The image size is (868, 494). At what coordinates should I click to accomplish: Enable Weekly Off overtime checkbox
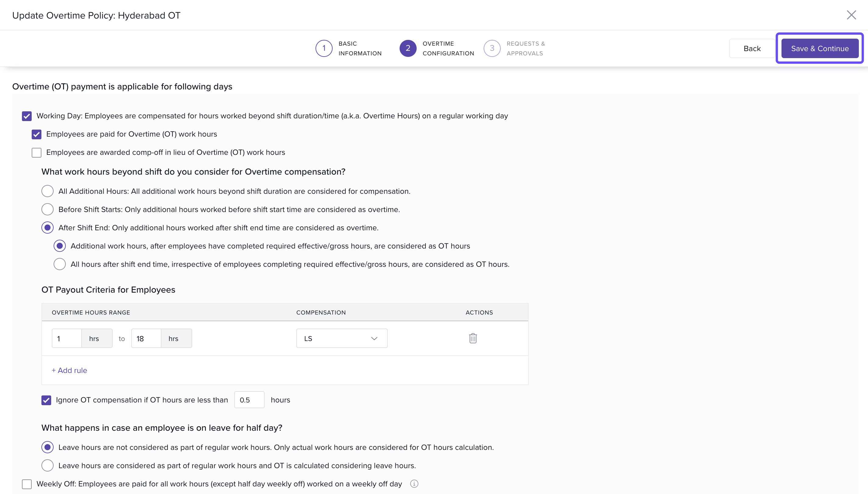pos(27,484)
